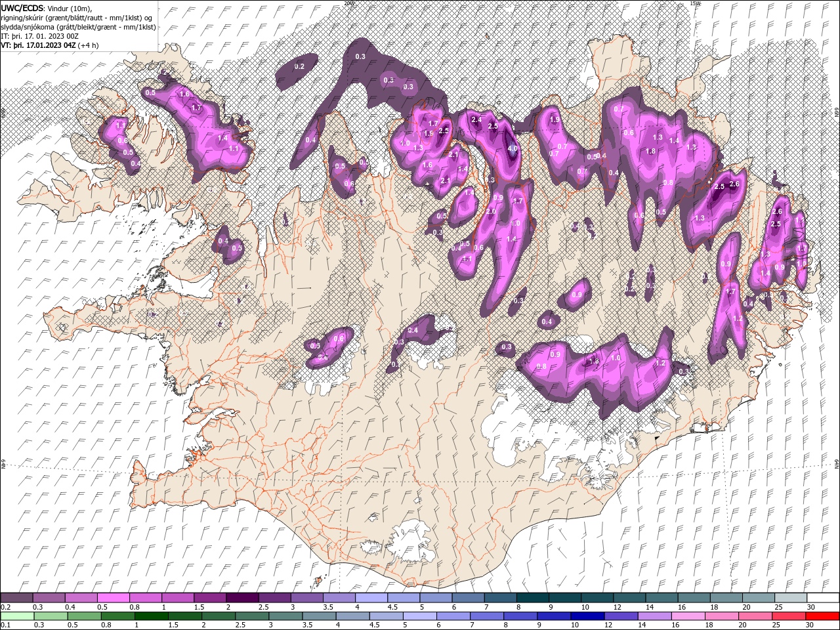Click the 15W longitude label

(695, 3)
